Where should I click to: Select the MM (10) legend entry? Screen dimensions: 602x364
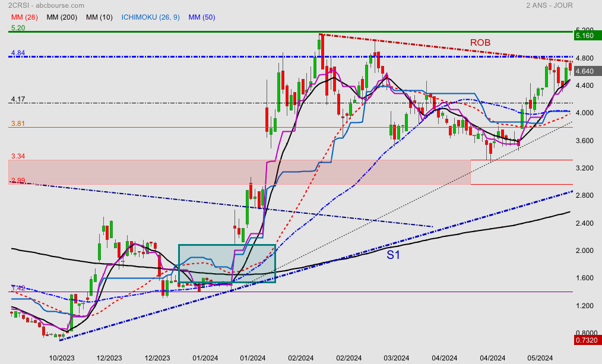[99, 17]
